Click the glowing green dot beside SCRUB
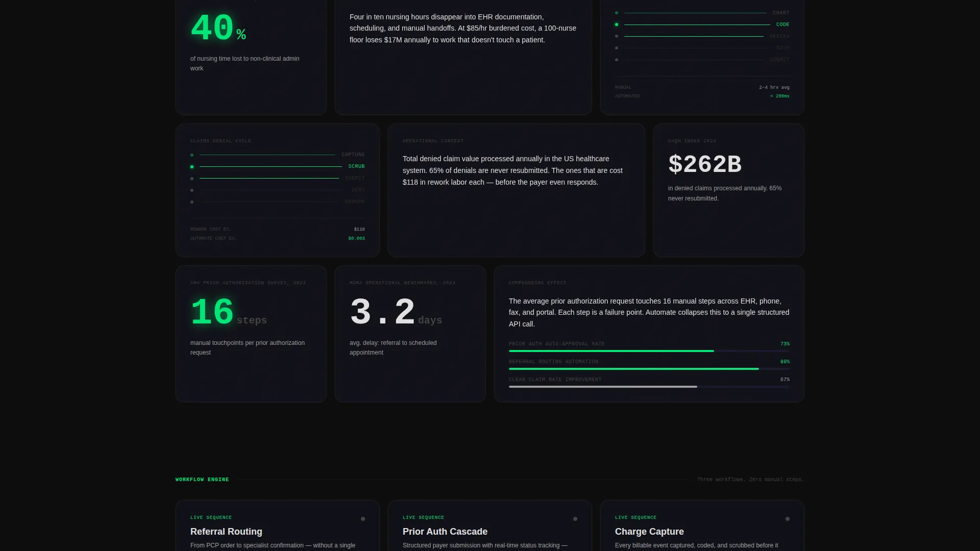The height and width of the screenshot is (551, 980). point(192,167)
